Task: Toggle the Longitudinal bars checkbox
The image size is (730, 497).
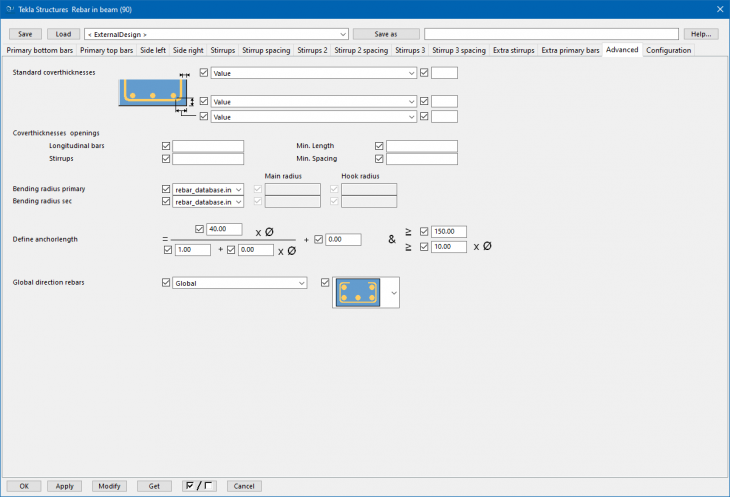Action: point(166,146)
